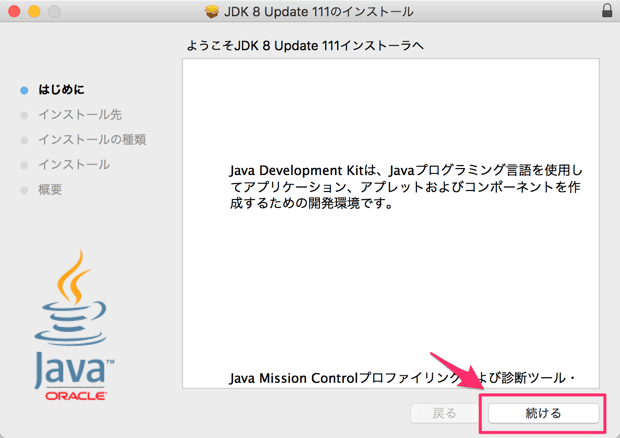The image size is (620, 438).
Task: Select the インストール先 step
Action: point(80,115)
